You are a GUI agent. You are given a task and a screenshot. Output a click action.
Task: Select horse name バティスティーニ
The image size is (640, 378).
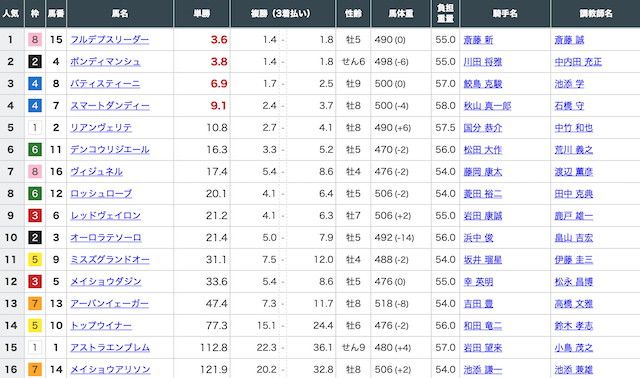[x=105, y=84]
